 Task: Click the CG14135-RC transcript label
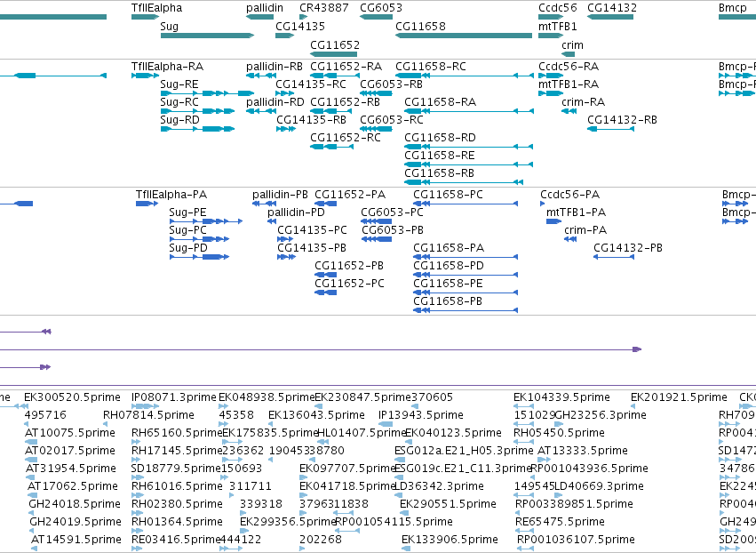click(311, 84)
